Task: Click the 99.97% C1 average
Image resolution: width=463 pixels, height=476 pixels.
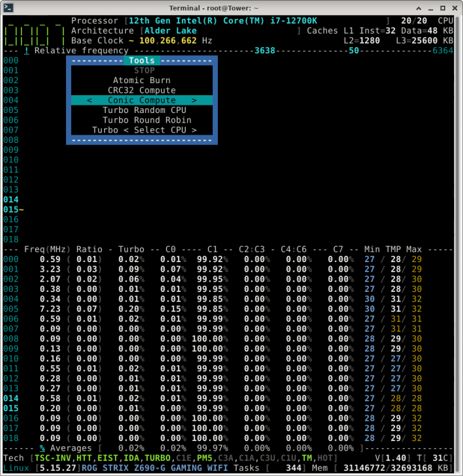Action: (x=212, y=448)
